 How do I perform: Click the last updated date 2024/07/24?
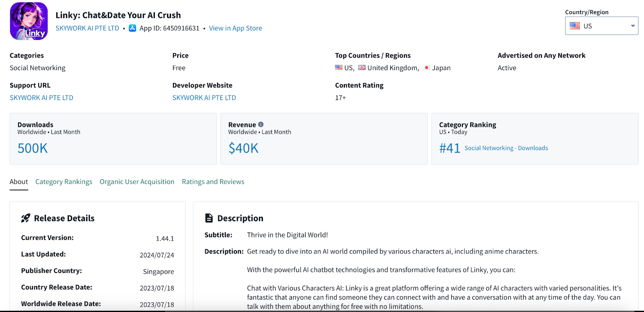(157, 255)
